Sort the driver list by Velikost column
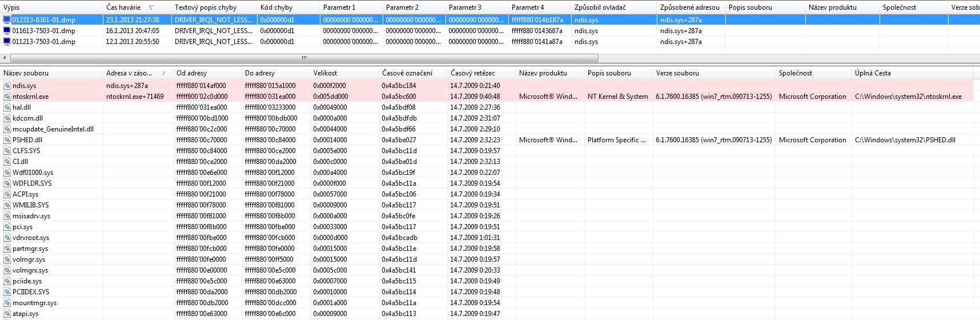The width and height of the screenshot is (980, 320). click(325, 73)
